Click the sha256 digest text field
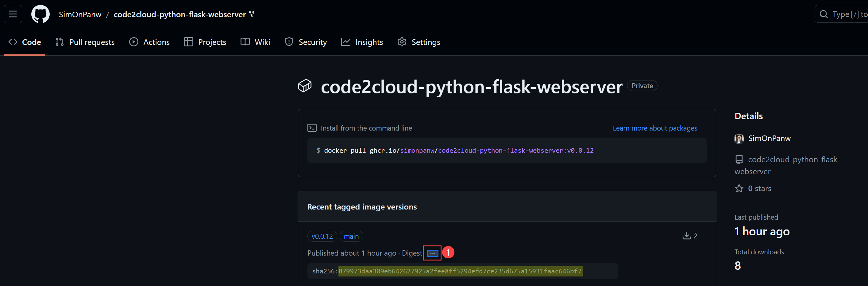 (x=462, y=271)
